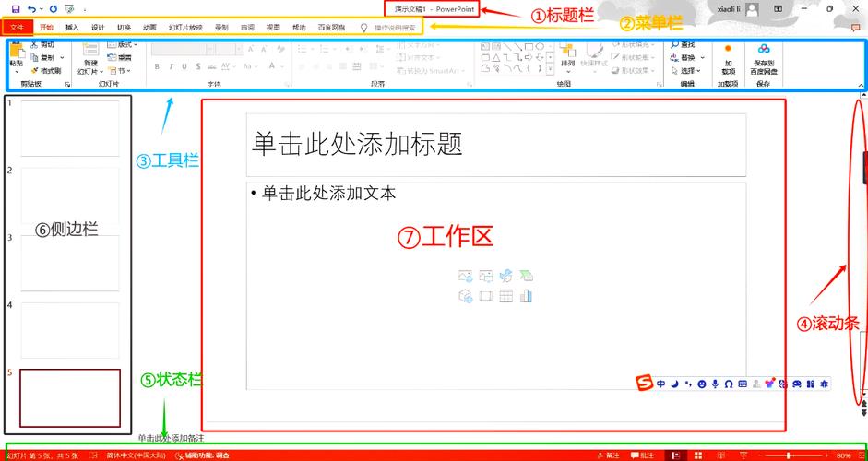Click the comments speech bubble icon under window controls
The image size is (868, 461).
tap(856, 27)
